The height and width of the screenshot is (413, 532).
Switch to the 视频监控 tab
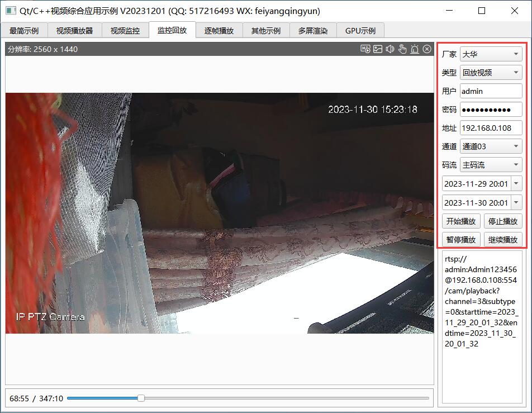pos(125,31)
